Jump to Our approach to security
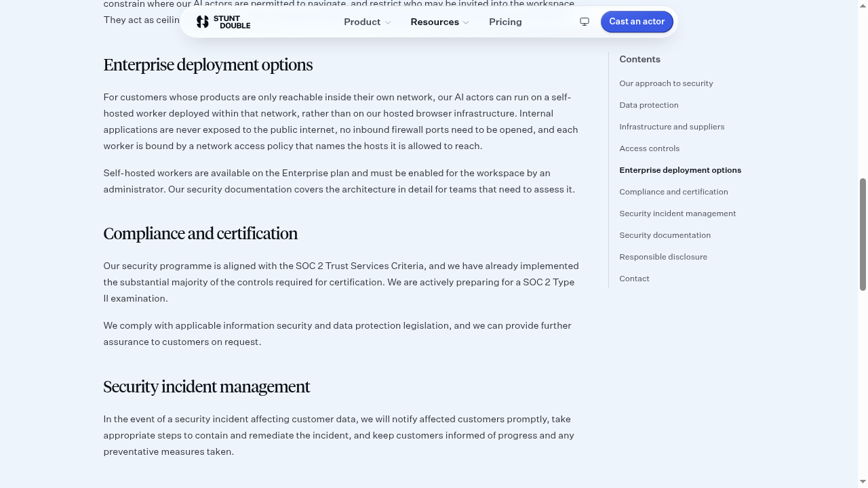Image resolution: width=868 pixels, height=488 pixels. (666, 83)
